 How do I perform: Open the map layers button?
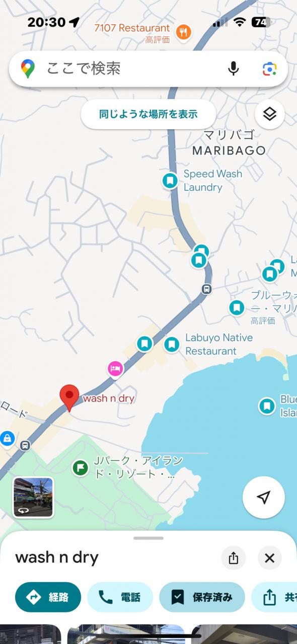coord(270,114)
